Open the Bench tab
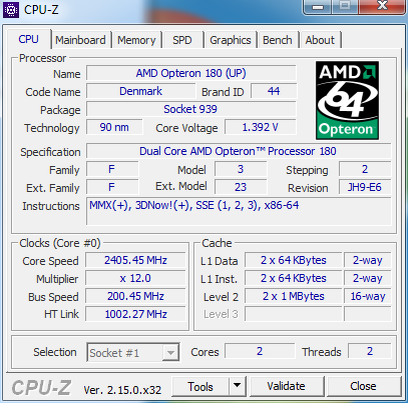This screenshot has width=408, height=403. [277, 40]
